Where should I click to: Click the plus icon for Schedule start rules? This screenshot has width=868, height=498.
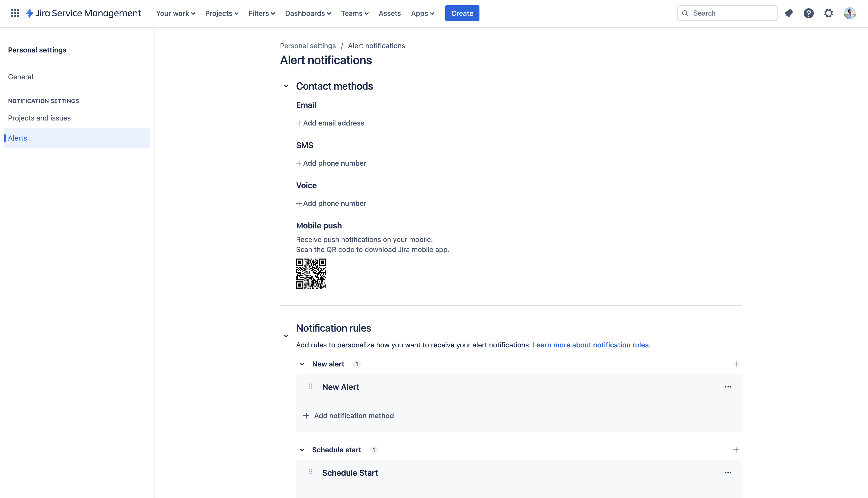tap(736, 450)
